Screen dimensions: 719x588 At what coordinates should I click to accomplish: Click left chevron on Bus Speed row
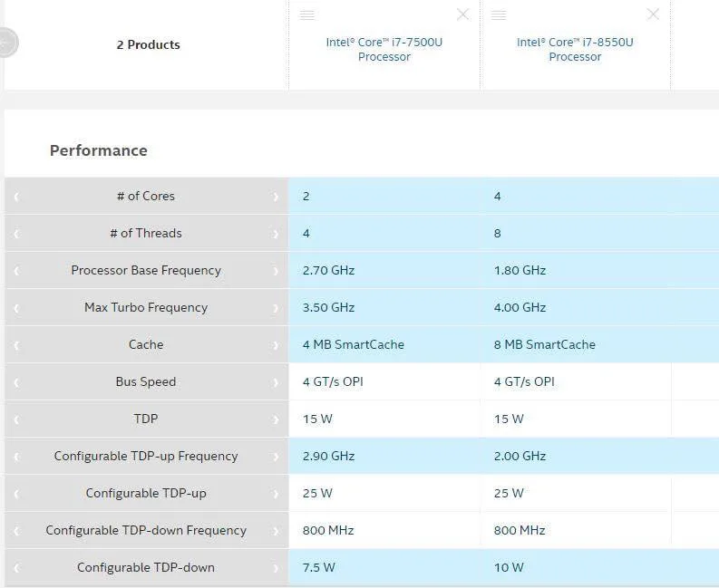(16, 382)
